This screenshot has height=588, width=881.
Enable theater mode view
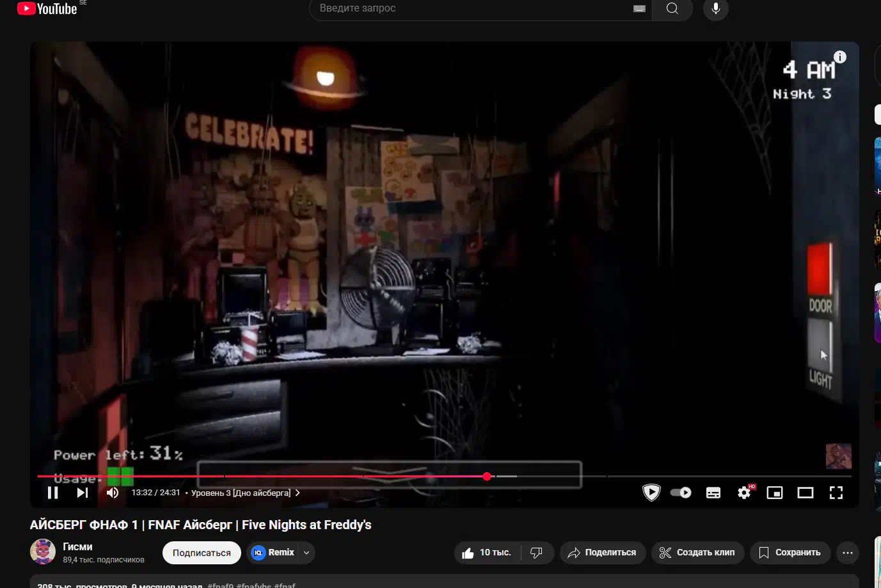(806, 493)
